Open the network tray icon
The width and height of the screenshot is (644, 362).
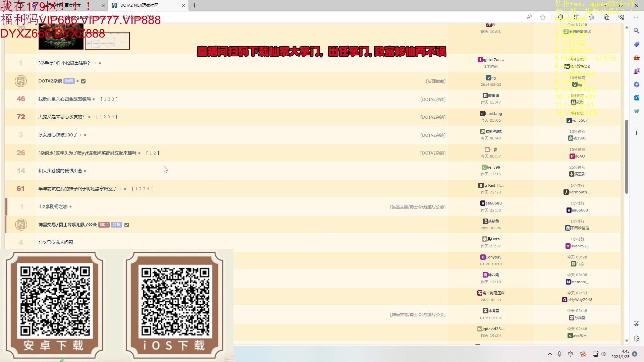(x=595, y=354)
